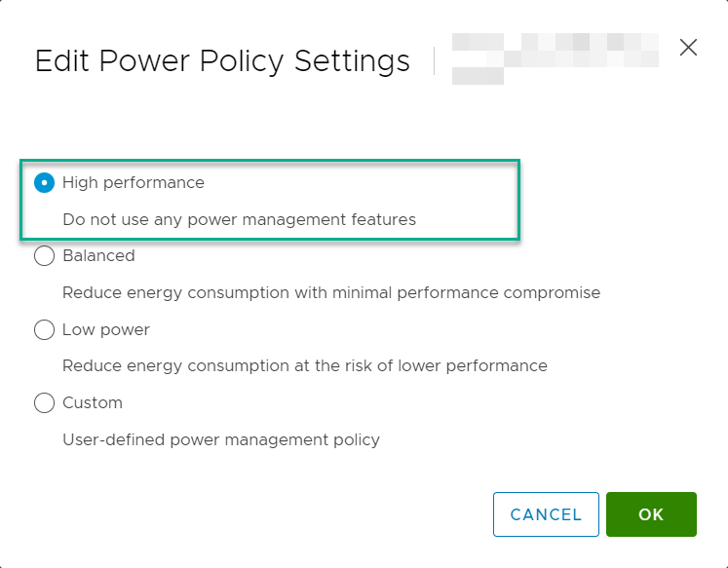Click the blurred host name in header
This screenshot has width=728, height=568.
pyautogui.click(x=555, y=58)
